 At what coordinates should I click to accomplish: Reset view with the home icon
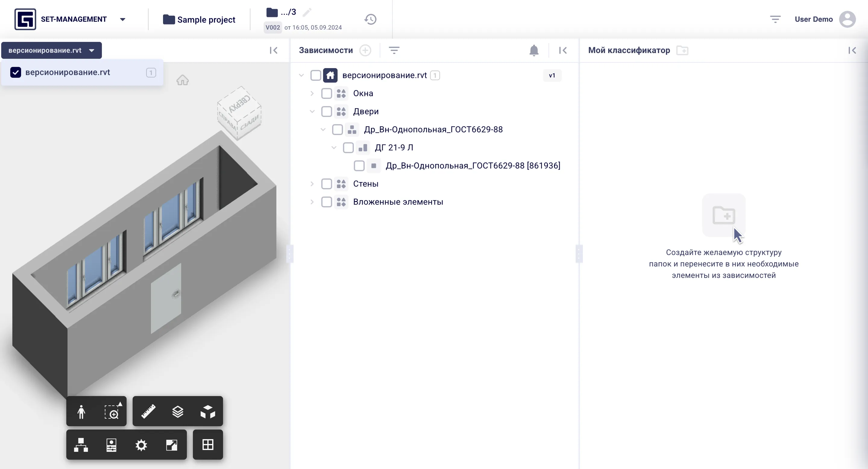point(182,80)
